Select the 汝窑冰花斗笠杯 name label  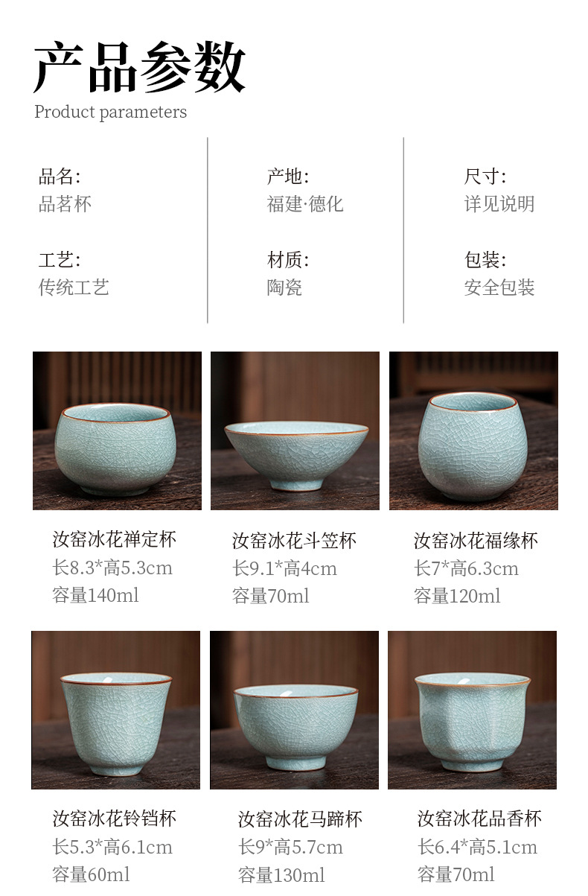[294, 540]
